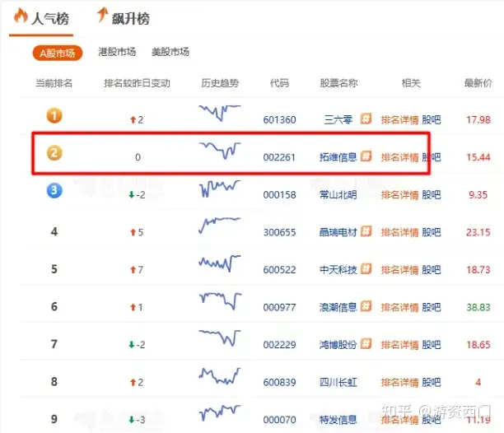Open stock code 000158
This screenshot has height=433, width=504.
(279, 194)
